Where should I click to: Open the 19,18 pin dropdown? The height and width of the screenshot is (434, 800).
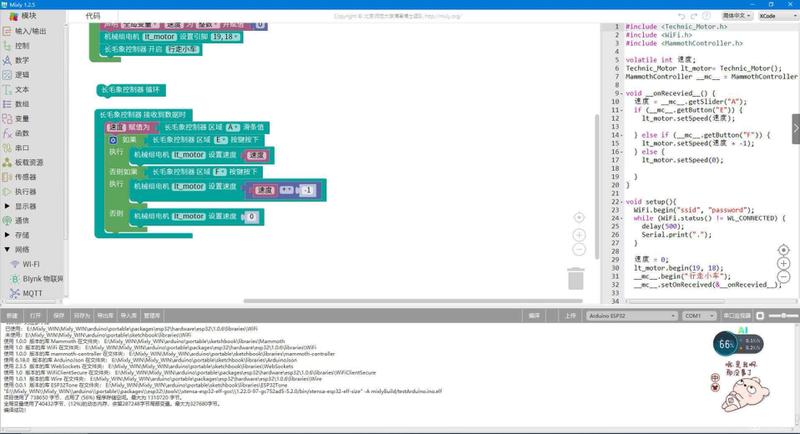coord(225,37)
